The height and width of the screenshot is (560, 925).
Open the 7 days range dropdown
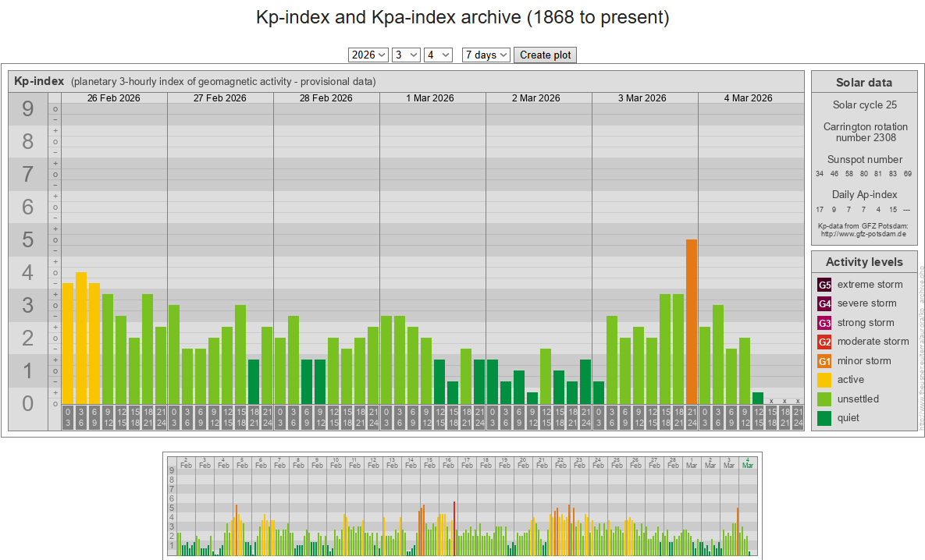486,55
